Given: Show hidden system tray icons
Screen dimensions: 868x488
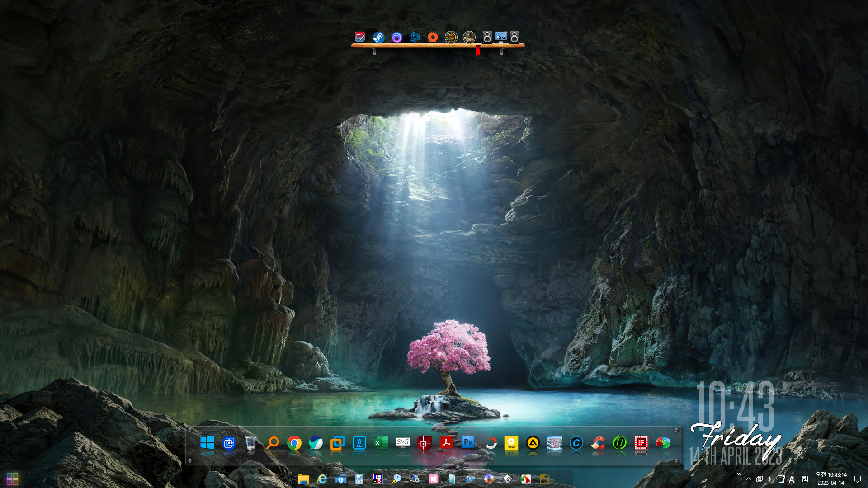Looking at the screenshot, I should pos(749,479).
